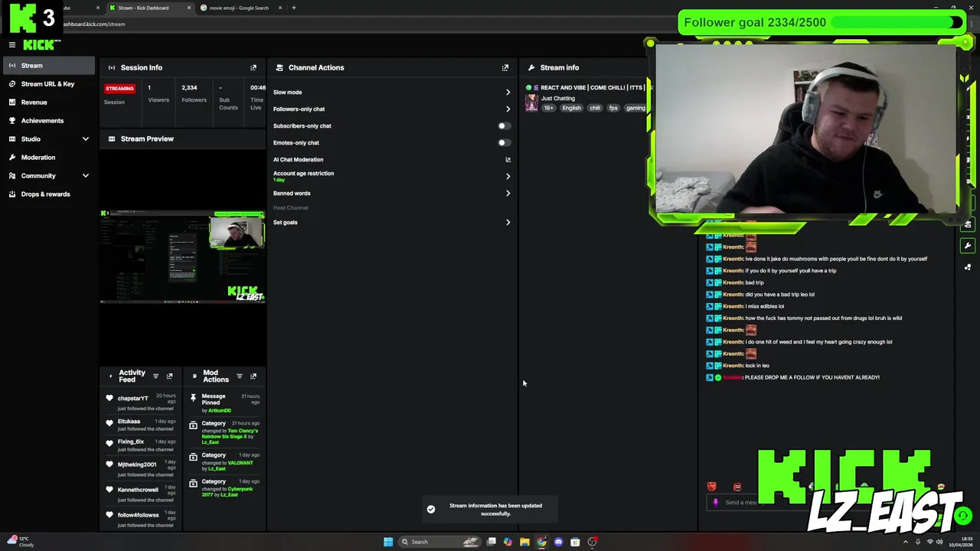This screenshot has width=980, height=551.
Task: Select follow4followss follower entry
Action: pos(138,514)
